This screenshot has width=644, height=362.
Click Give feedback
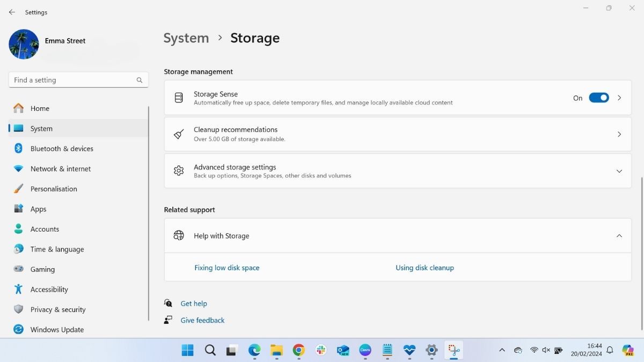tap(202, 320)
